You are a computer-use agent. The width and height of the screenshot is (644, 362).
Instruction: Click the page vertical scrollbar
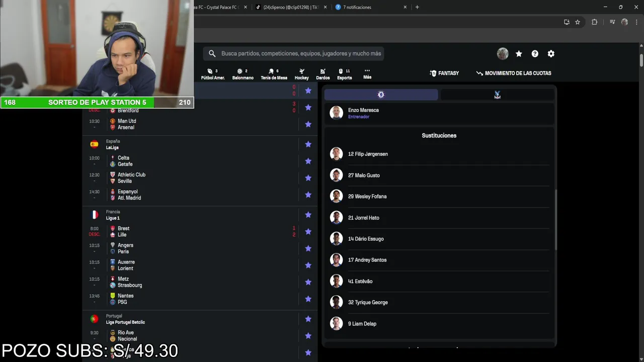point(641,60)
